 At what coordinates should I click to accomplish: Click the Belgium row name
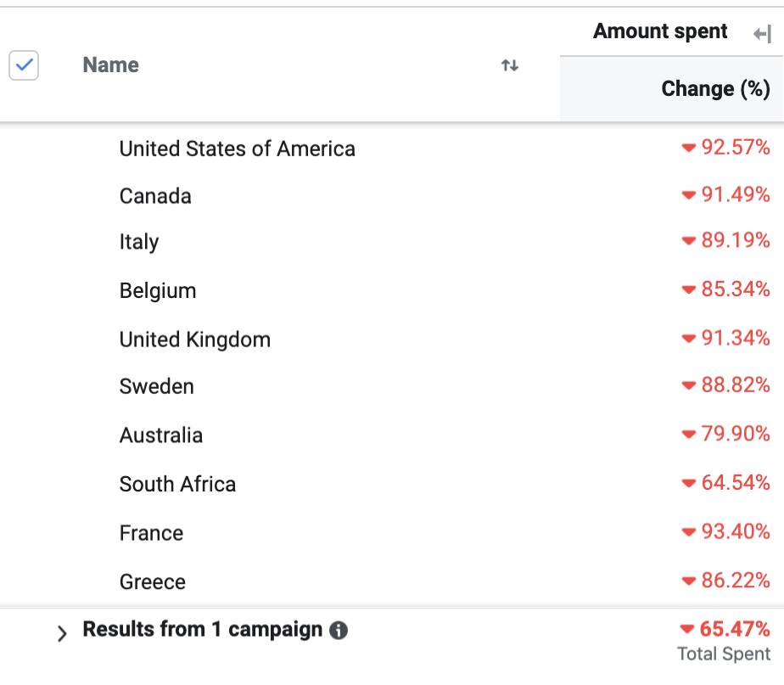point(158,290)
